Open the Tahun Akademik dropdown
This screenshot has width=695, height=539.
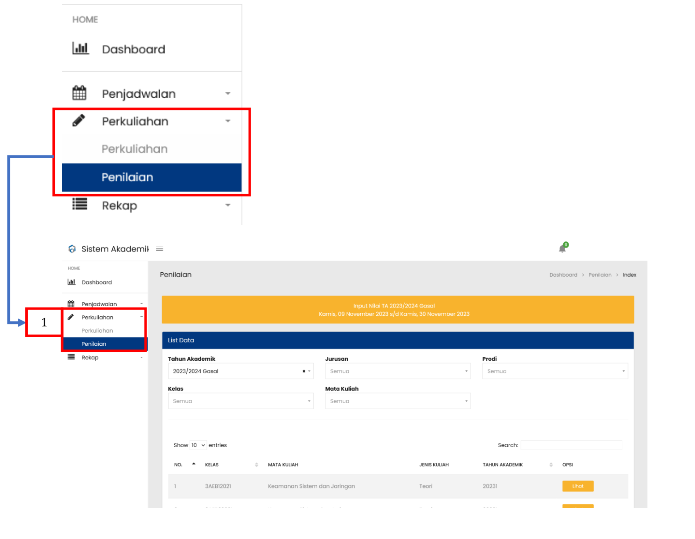coord(240,371)
